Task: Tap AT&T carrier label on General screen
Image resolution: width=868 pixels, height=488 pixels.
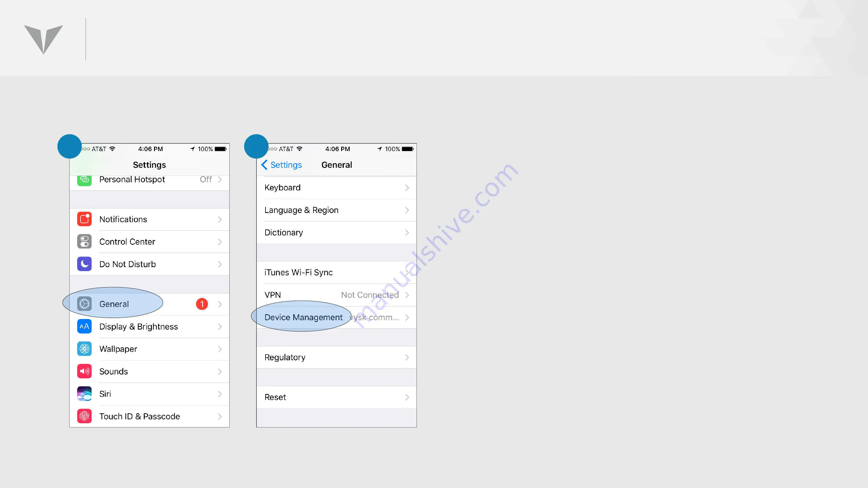Action: click(x=286, y=149)
